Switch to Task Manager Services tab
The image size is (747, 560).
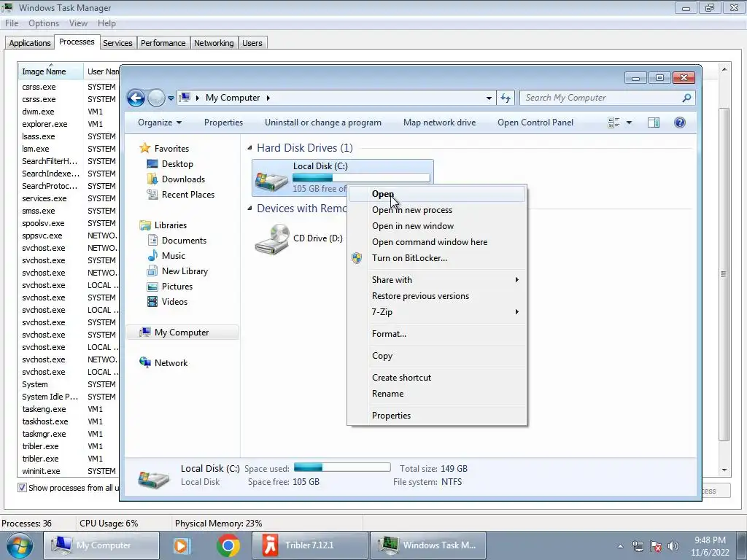pos(117,43)
